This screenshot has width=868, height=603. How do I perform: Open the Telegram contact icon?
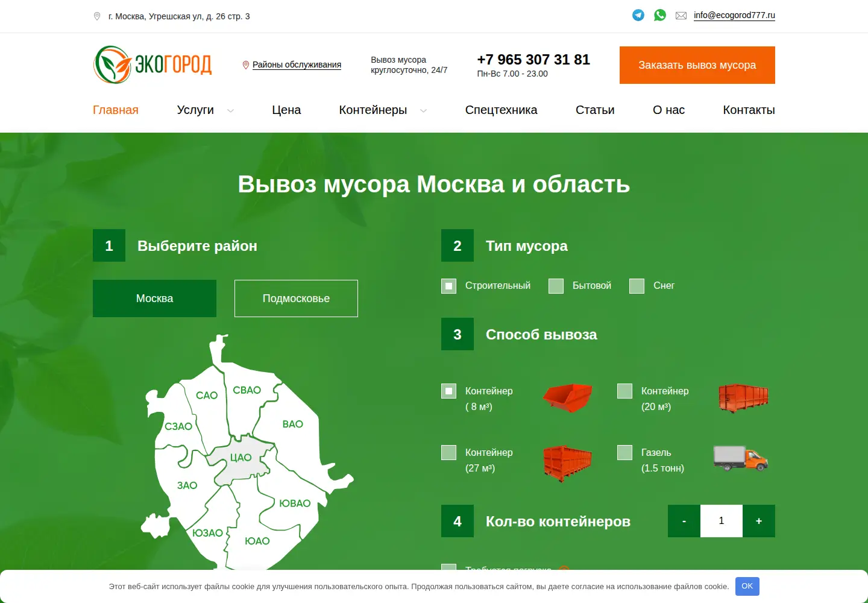pyautogui.click(x=638, y=15)
